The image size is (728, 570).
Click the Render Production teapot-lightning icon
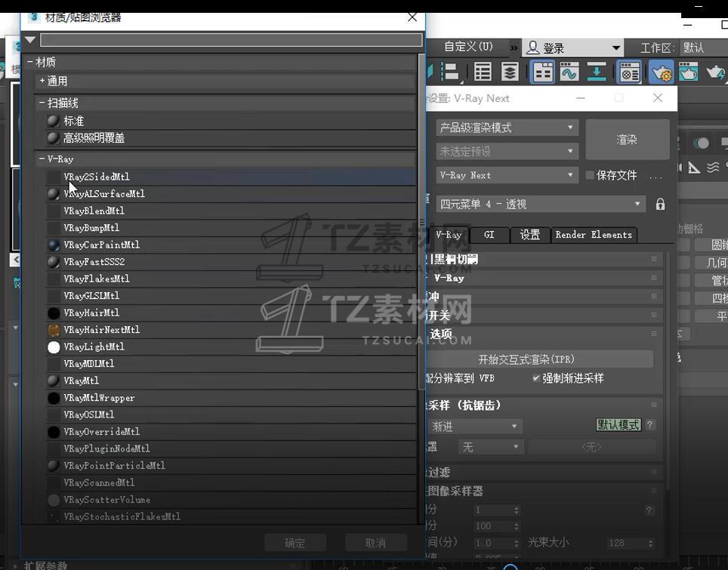[715, 72]
